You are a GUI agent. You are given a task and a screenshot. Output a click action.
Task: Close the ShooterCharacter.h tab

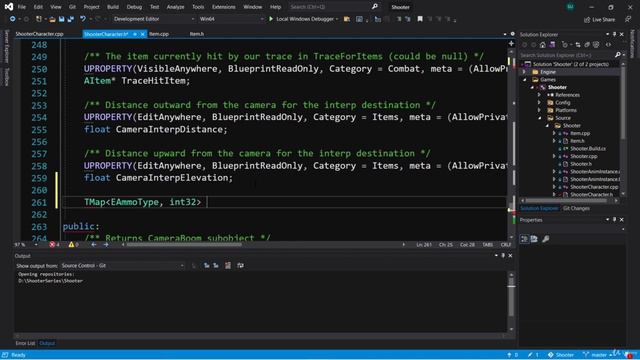pyautogui.click(x=142, y=34)
